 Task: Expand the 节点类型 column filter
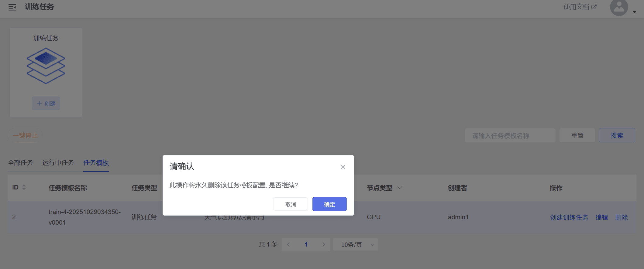point(400,188)
